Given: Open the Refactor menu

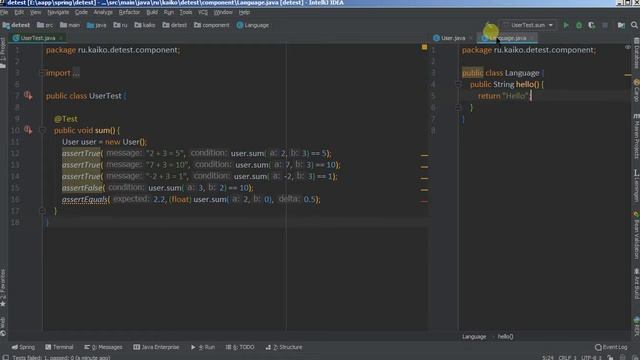Looking at the screenshot, I should click(129, 12).
